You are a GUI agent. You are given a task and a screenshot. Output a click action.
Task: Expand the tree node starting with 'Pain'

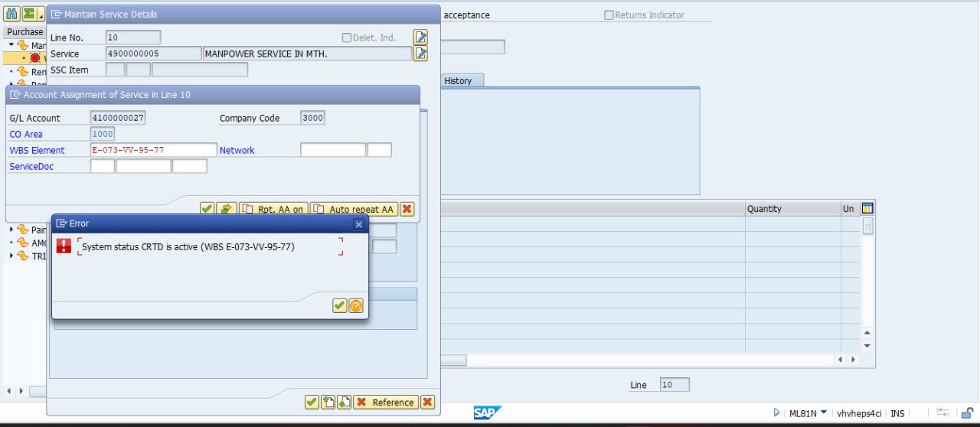[x=11, y=230]
